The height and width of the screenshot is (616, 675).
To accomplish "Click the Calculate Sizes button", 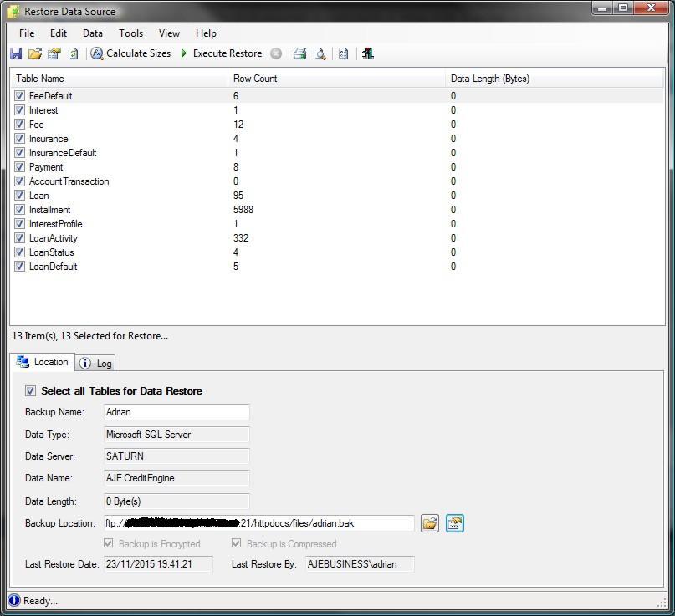I will 130,53.
